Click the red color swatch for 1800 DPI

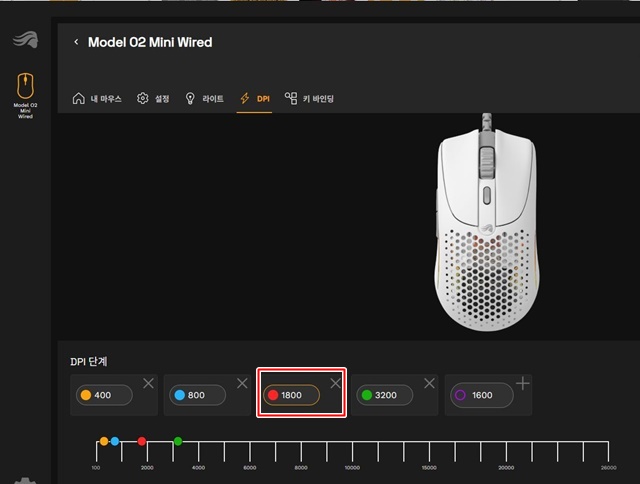pos(273,395)
